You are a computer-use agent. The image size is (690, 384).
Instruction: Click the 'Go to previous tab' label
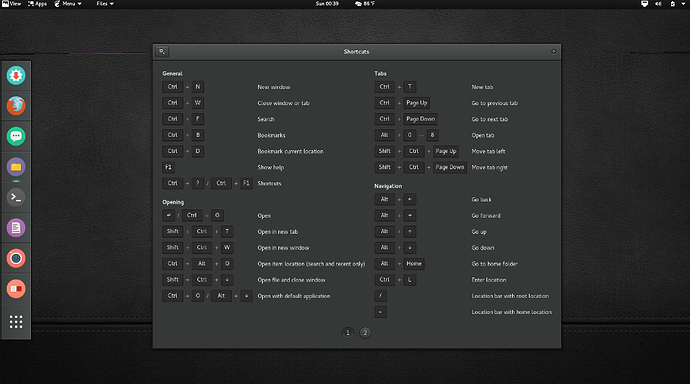click(x=495, y=103)
